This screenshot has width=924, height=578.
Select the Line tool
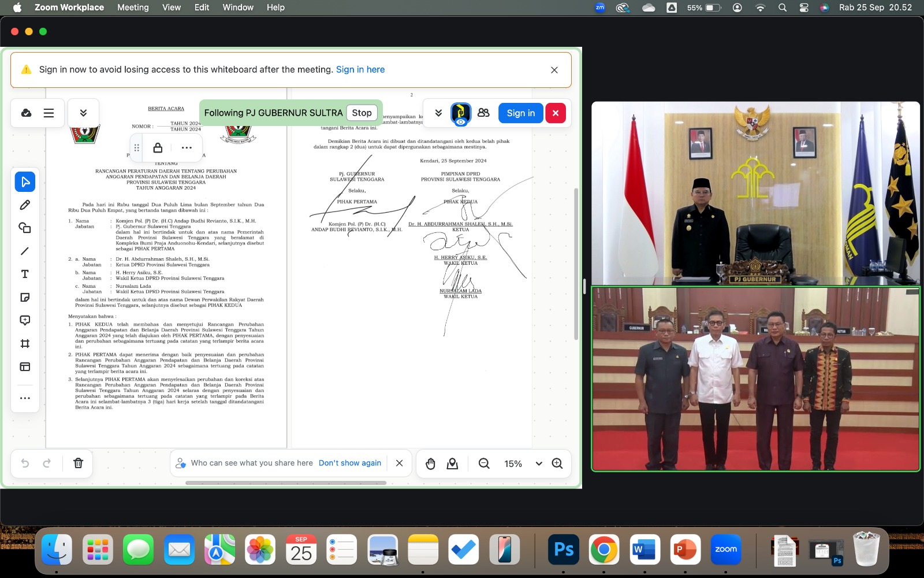(x=25, y=251)
